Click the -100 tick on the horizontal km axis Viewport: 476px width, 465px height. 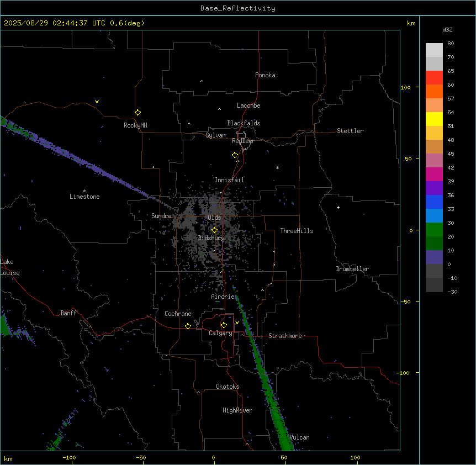click(x=69, y=457)
